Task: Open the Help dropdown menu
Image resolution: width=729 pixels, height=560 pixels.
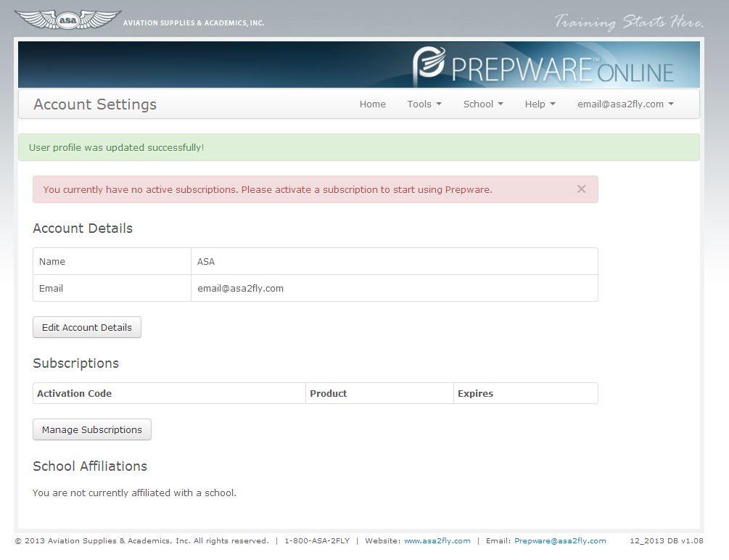Action: pyautogui.click(x=540, y=104)
